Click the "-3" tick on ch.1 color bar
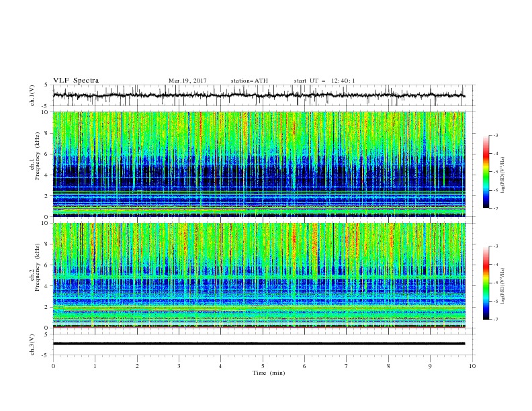The height and width of the screenshot is (411, 532). [x=496, y=135]
